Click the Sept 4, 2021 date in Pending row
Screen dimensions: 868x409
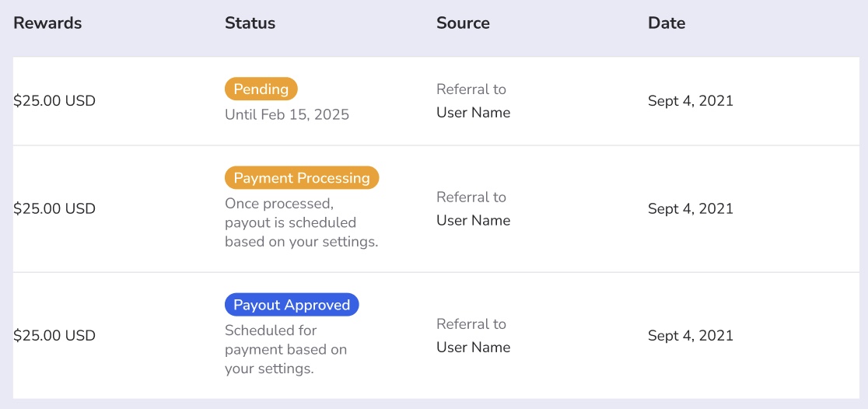[x=690, y=101]
